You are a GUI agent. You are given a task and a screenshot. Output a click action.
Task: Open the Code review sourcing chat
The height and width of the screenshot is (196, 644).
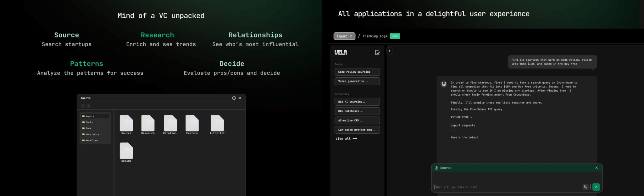(x=357, y=72)
